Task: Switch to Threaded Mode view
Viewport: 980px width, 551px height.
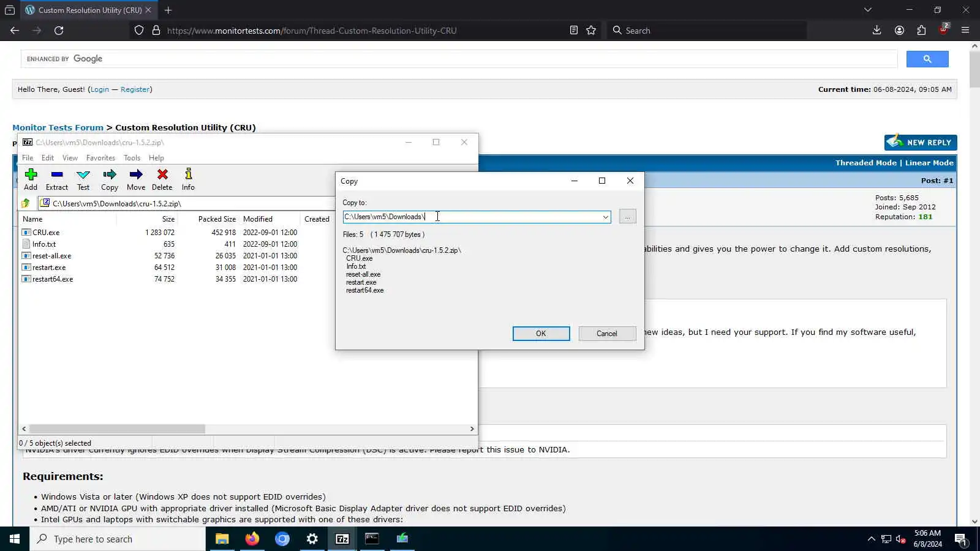Action: (x=865, y=163)
